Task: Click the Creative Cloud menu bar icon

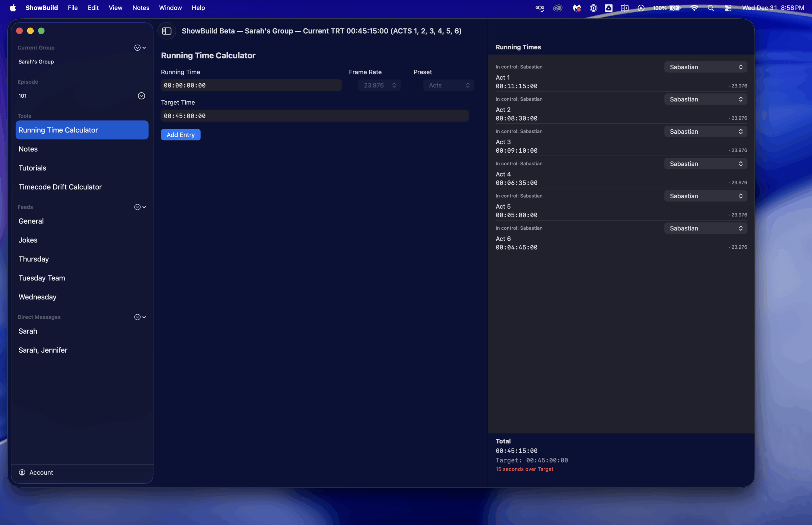Action: 558,8
